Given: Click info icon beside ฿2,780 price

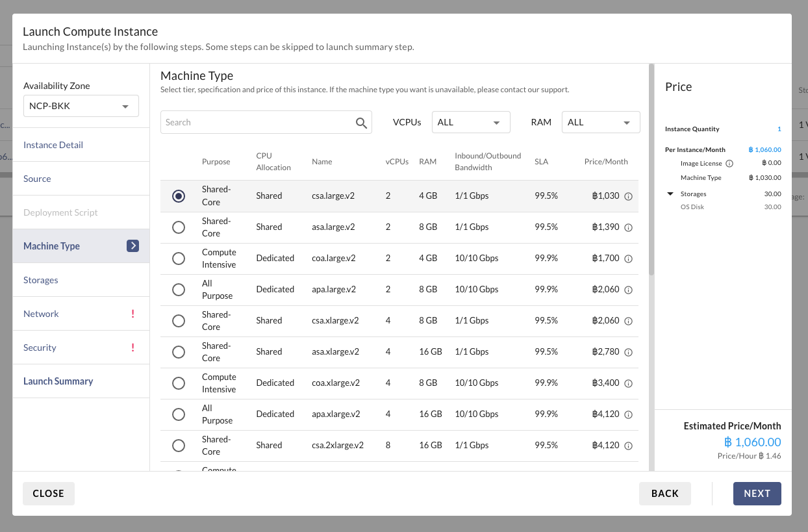Looking at the screenshot, I should click(x=628, y=352).
